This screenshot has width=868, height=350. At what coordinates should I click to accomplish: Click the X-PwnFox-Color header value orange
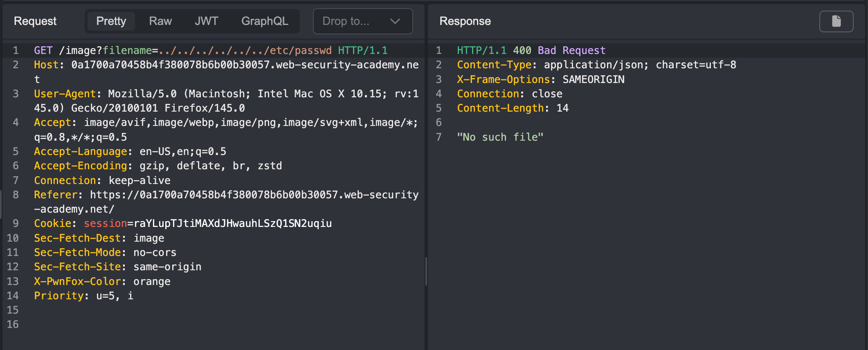point(152,282)
